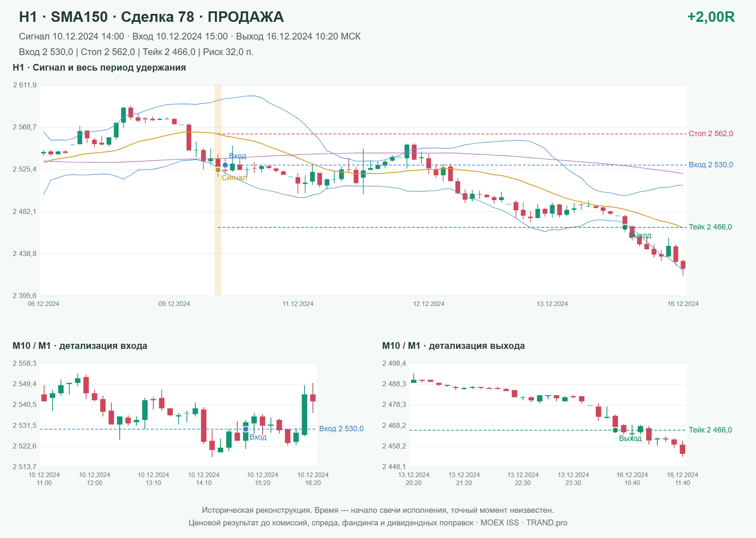Click the highlighted signal candle band on H1 chart
The height and width of the screenshot is (538, 756).
click(218, 190)
